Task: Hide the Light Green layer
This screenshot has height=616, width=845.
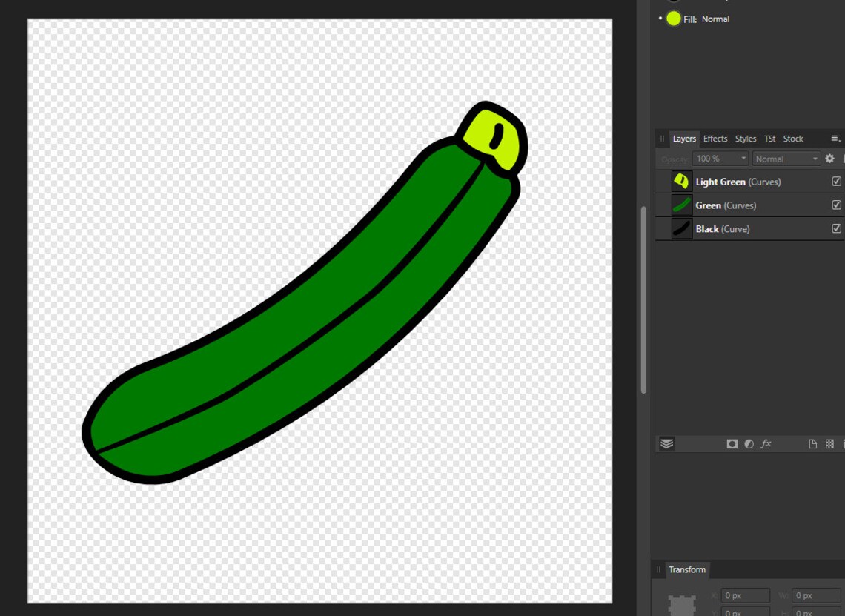Action: click(837, 181)
